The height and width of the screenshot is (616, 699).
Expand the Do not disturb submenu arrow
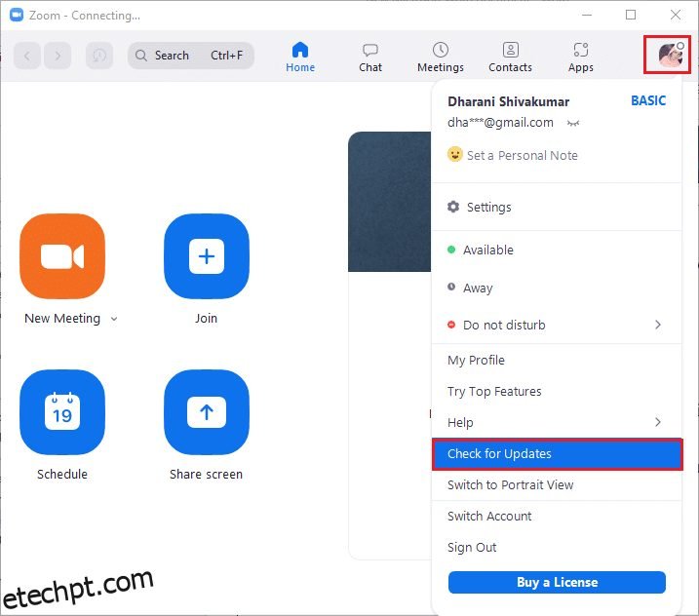tap(658, 325)
